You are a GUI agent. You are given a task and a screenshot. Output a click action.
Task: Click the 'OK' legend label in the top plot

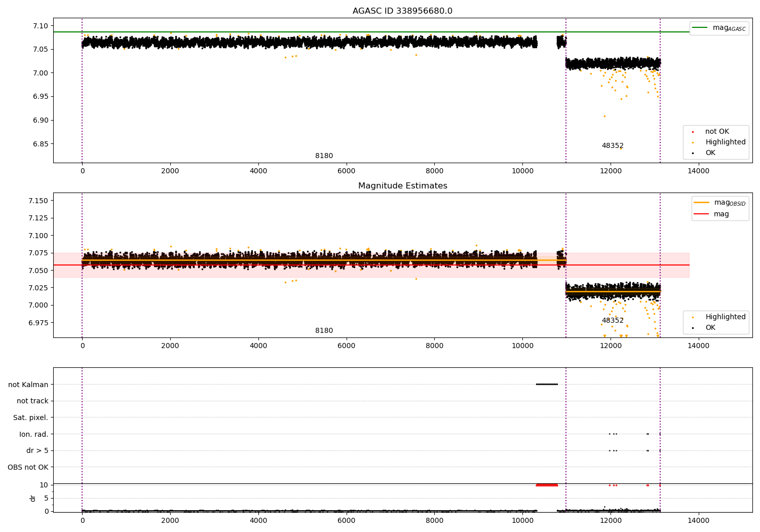[x=710, y=153]
